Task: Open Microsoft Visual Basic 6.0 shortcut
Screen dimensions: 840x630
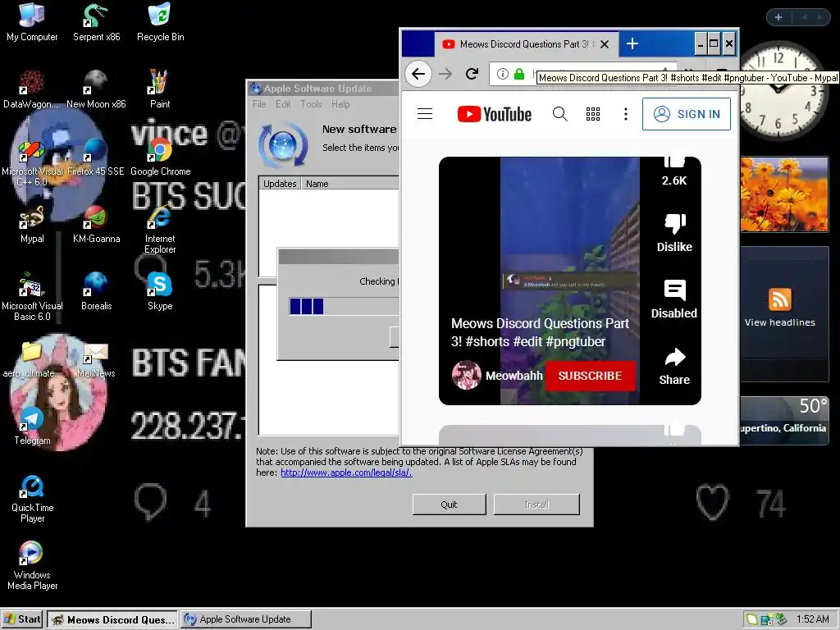Action: tap(32, 296)
